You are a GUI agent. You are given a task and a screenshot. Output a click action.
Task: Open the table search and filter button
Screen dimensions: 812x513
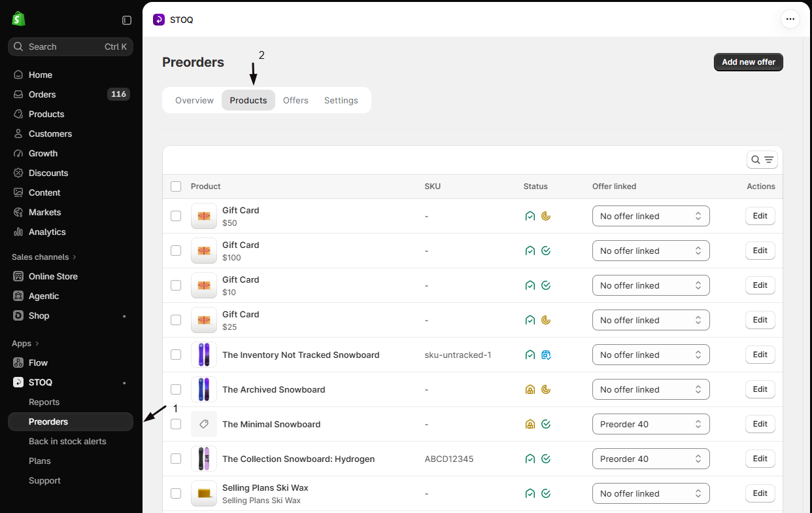[x=762, y=160]
